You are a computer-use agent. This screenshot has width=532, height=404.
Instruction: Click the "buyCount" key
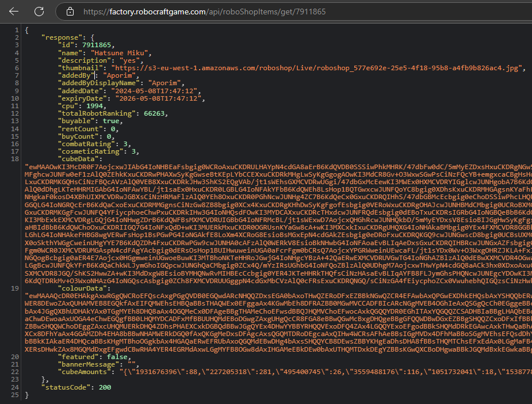pyautogui.click(x=78, y=136)
